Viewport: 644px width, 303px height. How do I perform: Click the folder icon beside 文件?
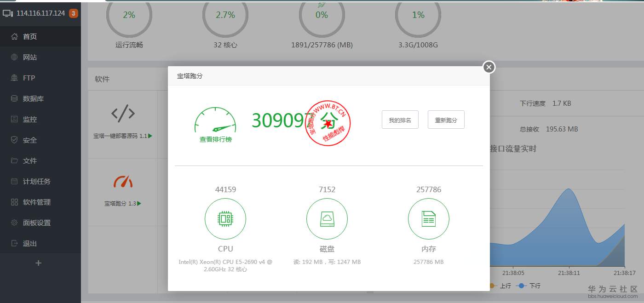pos(14,160)
